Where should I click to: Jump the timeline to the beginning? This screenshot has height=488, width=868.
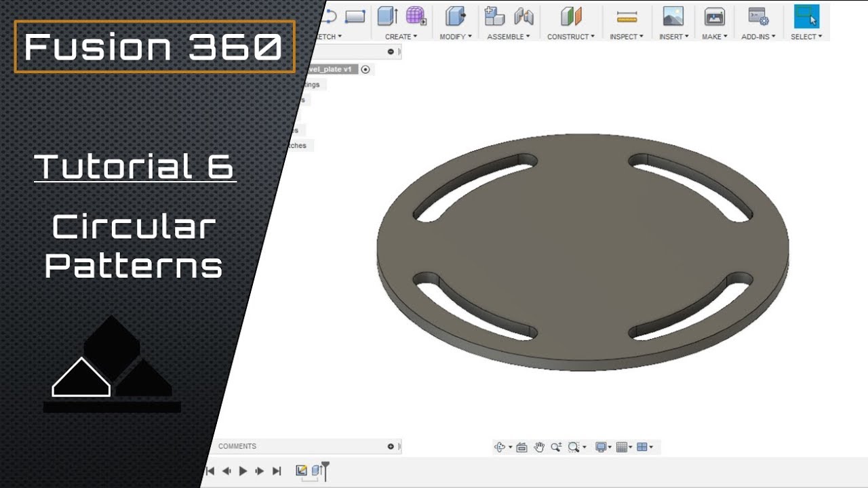210,470
